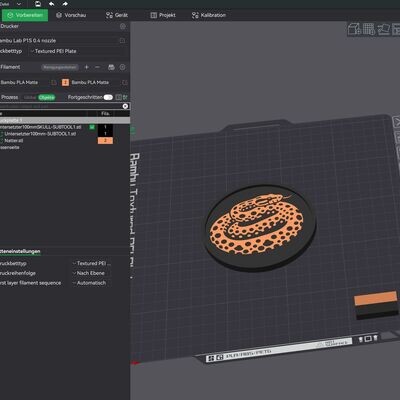
Task: Switch process mode to Global
Action: (x=30, y=97)
